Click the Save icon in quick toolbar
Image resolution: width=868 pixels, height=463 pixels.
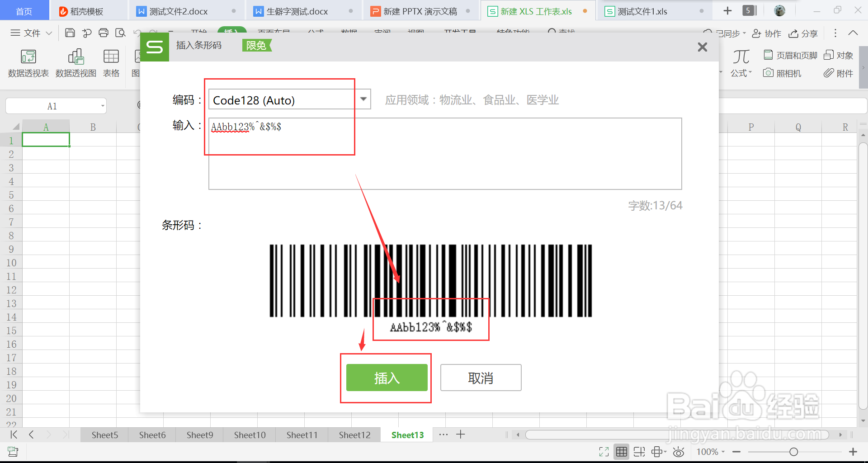(70, 33)
